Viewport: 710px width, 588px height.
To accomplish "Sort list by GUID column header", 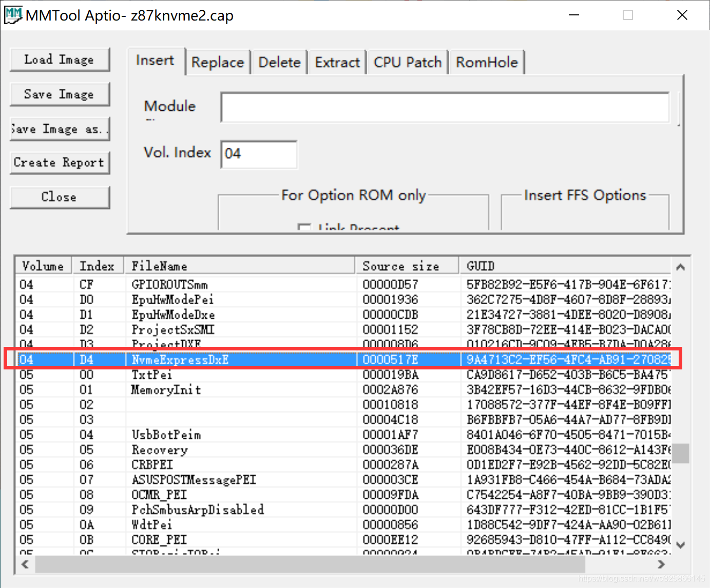I will tap(565, 266).
